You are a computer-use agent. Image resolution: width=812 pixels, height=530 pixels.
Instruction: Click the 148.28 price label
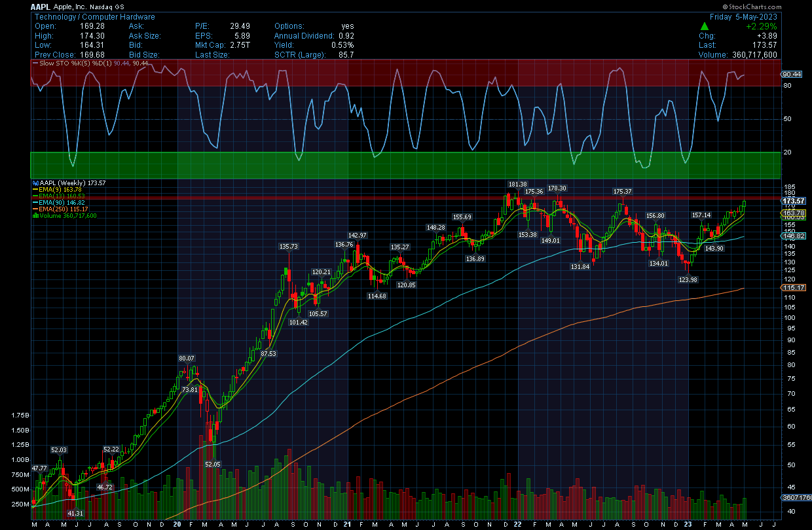tap(435, 228)
